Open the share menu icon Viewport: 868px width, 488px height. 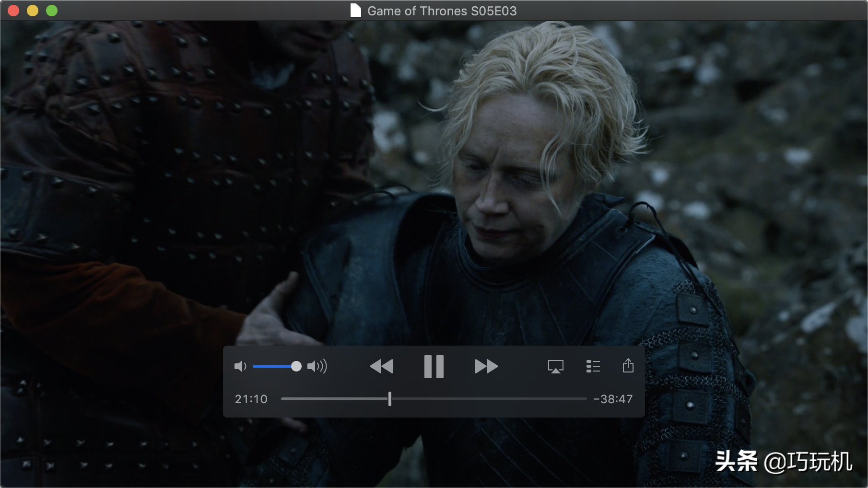(628, 366)
